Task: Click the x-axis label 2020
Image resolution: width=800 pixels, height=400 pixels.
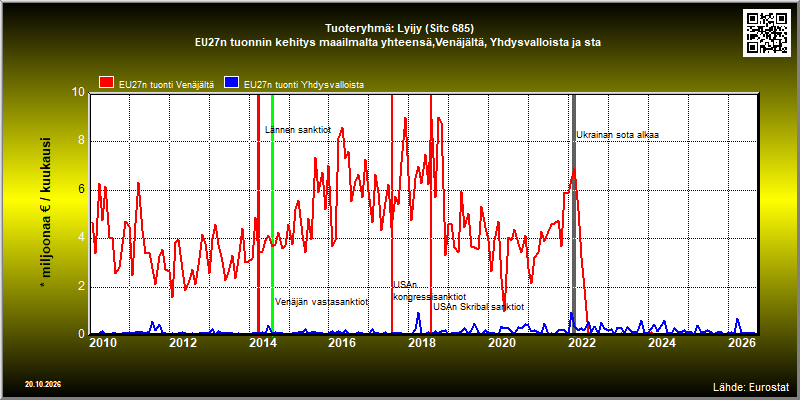Action: (x=502, y=342)
